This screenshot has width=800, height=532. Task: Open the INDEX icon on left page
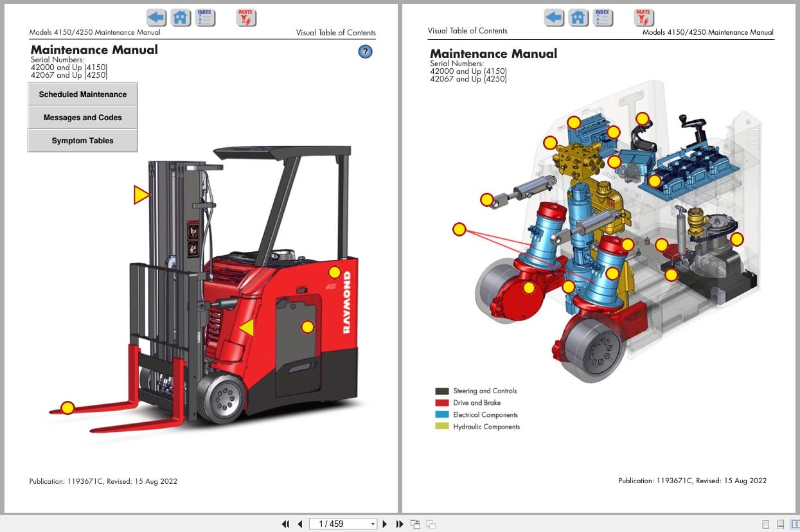(x=205, y=17)
